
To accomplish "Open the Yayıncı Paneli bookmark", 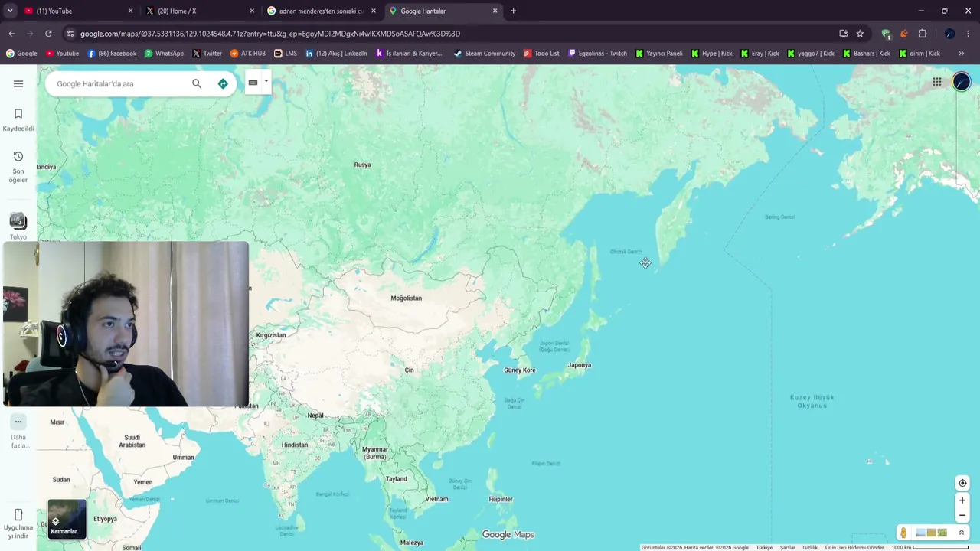I will point(658,54).
